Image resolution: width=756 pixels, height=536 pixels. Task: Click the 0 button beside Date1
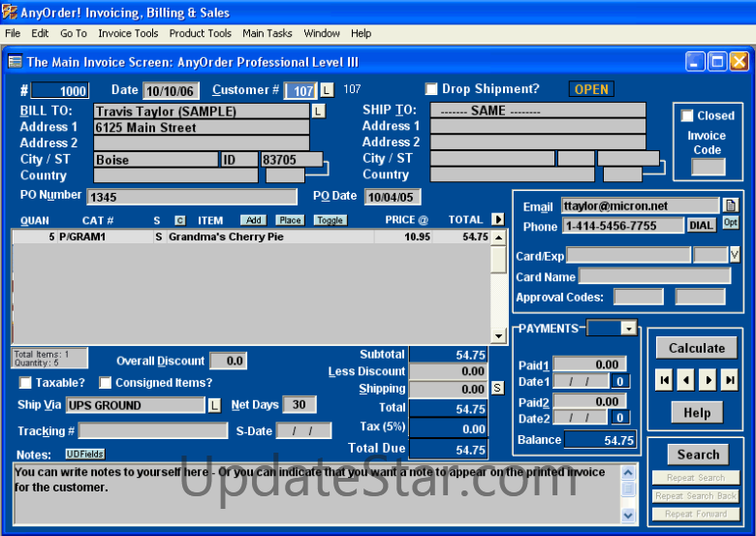620,381
